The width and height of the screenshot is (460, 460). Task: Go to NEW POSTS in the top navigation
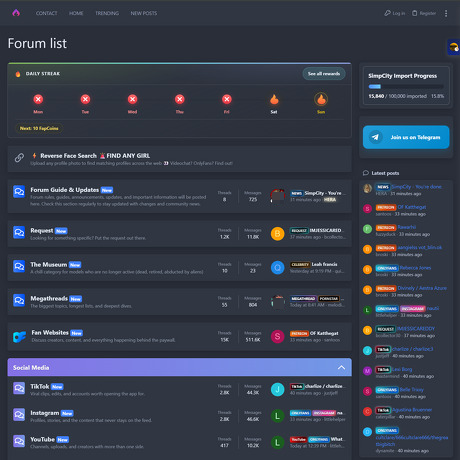(x=144, y=13)
